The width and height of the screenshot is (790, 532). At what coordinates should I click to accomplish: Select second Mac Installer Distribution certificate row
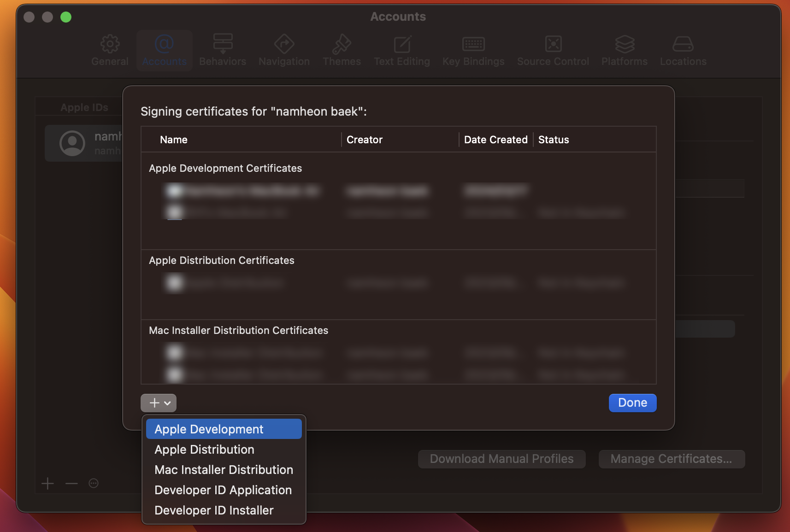click(x=398, y=374)
